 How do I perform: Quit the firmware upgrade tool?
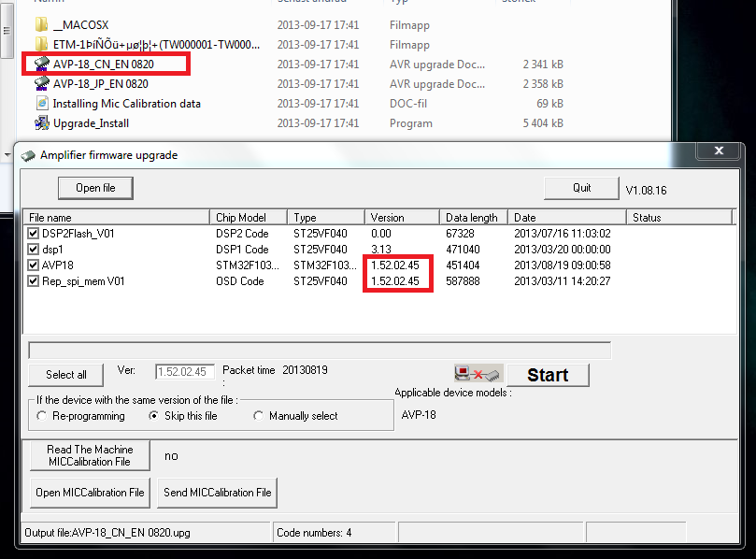(x=581, y=188)
